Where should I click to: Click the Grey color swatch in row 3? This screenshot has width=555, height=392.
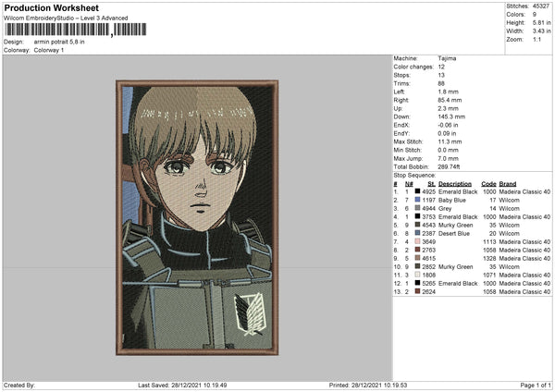417,208
